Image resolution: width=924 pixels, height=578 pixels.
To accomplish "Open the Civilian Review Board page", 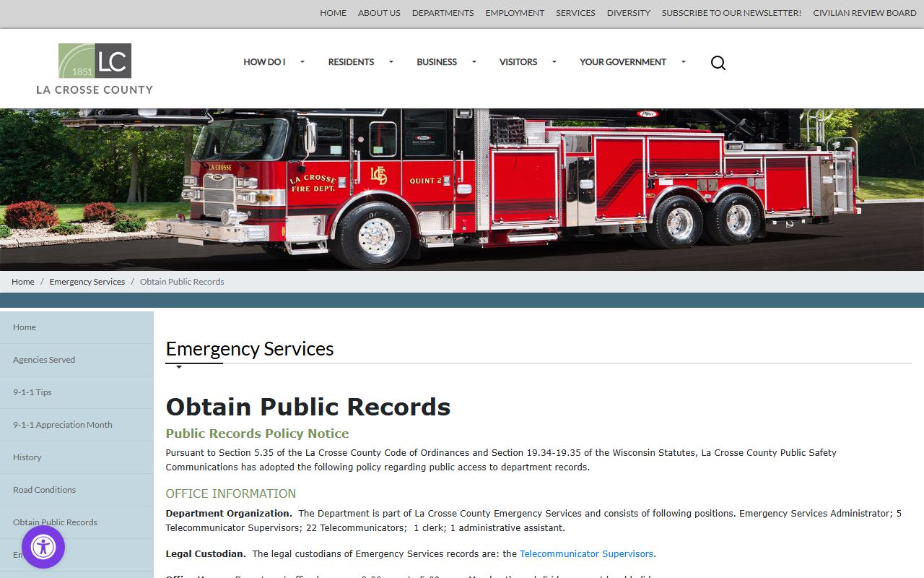I will (x=865, y=13).
